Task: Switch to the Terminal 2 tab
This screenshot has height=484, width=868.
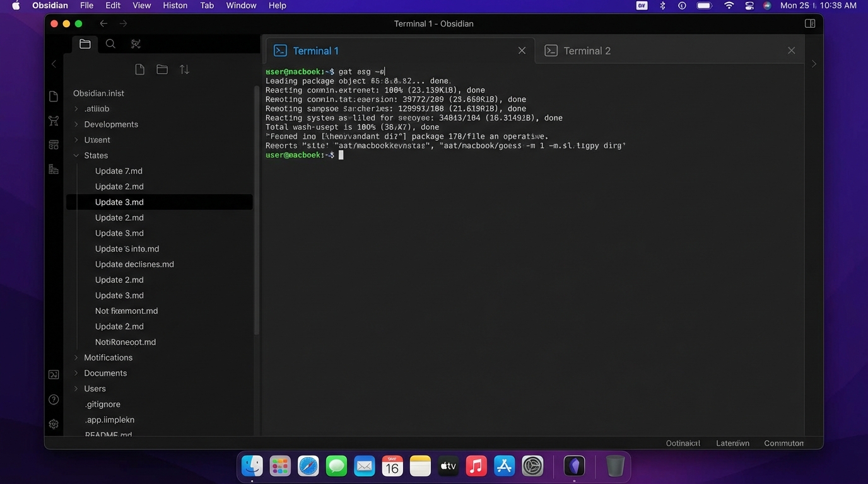Action: click(587, 51)
